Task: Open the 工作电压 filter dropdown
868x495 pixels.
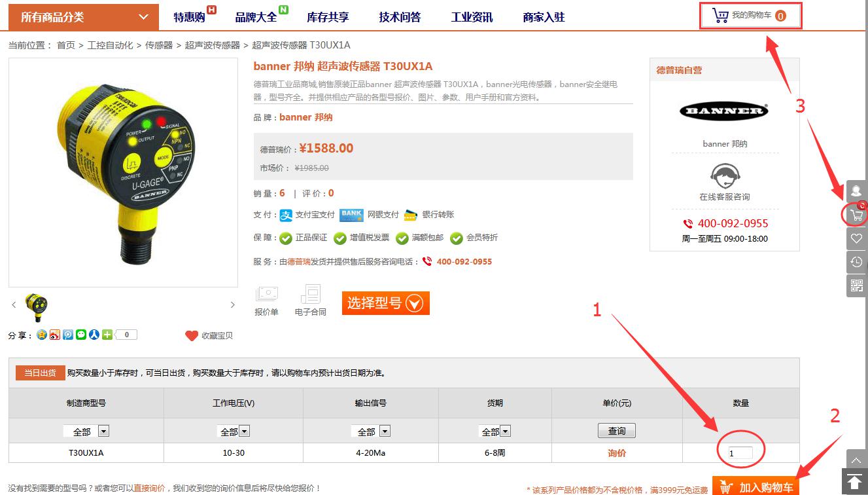Action: point(244,431)
